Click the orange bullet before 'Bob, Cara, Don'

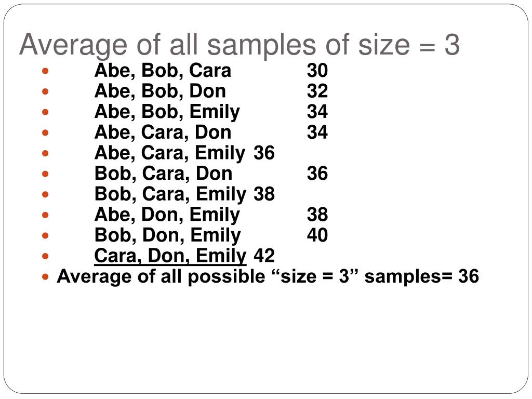click(46, 174)
